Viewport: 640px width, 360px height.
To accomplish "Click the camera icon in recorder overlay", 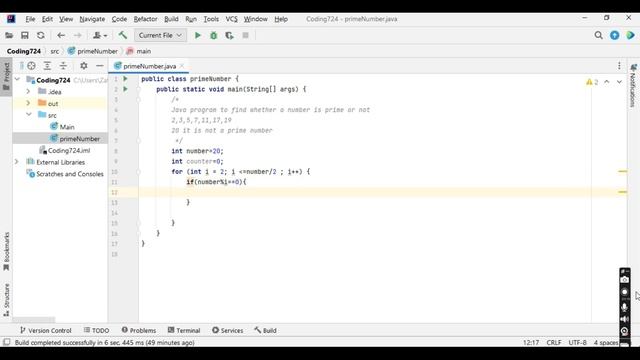I will [x=624, y=280].
